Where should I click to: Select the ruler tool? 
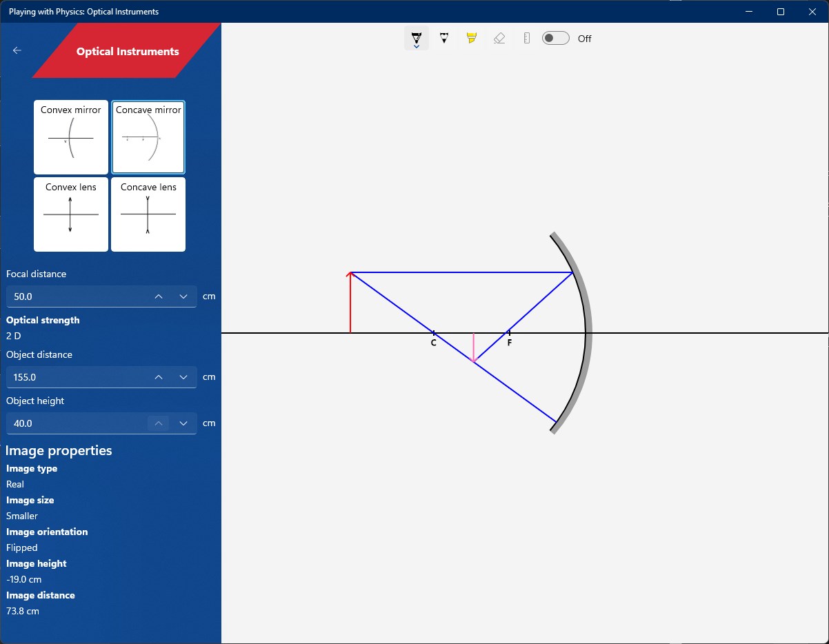pyautogui.click(x=527, y=39)
